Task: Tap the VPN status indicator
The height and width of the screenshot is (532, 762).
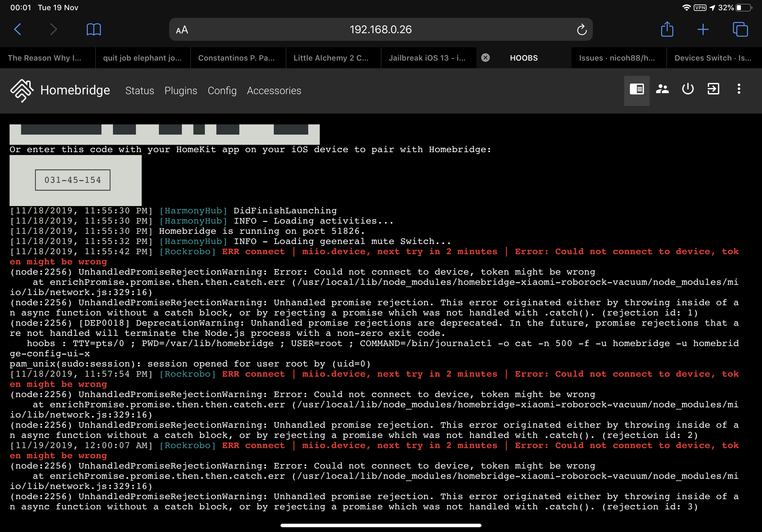Action: pyautogui.click(x=700, y=8)
